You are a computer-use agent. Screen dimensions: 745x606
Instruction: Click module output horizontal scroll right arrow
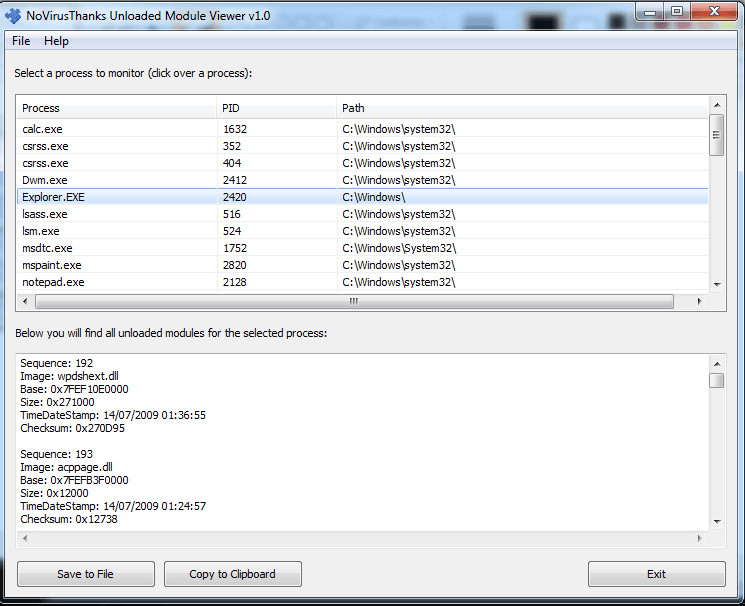coord(699,539)
